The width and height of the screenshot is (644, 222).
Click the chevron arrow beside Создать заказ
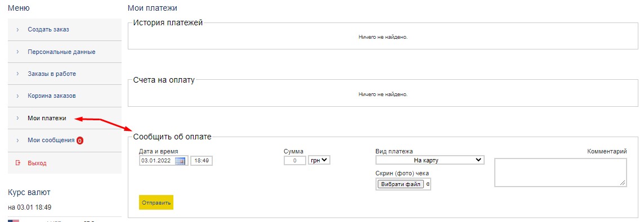click(17, 30)
